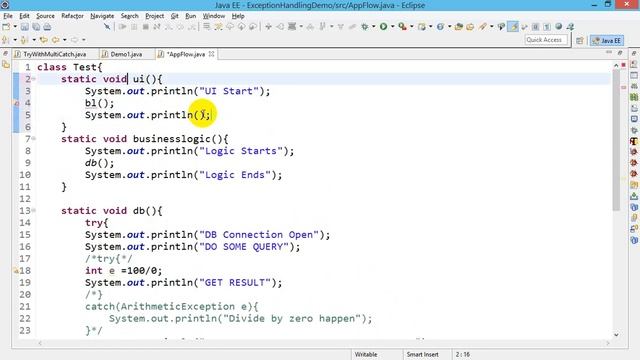Open the Window menu

pos(214,16)
